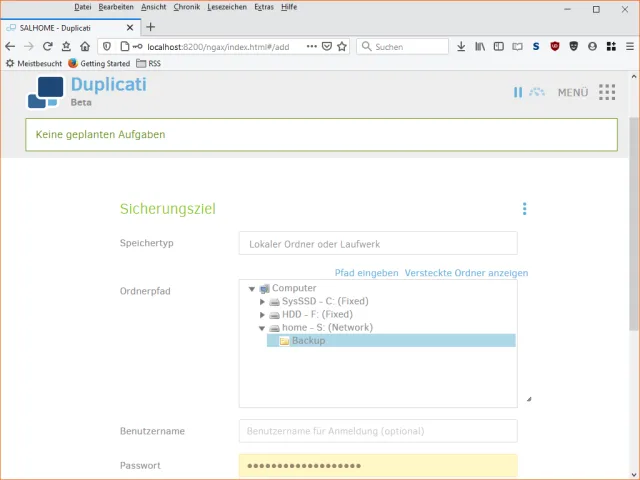The height and width of the screenshot is (480, 640).
Task: Select the Computer root entry
Action: click(294, 288)
